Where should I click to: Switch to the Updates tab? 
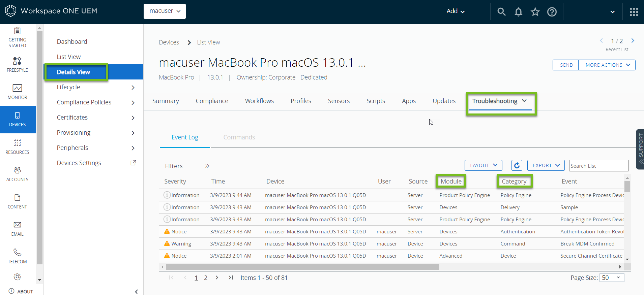point(444,101)
